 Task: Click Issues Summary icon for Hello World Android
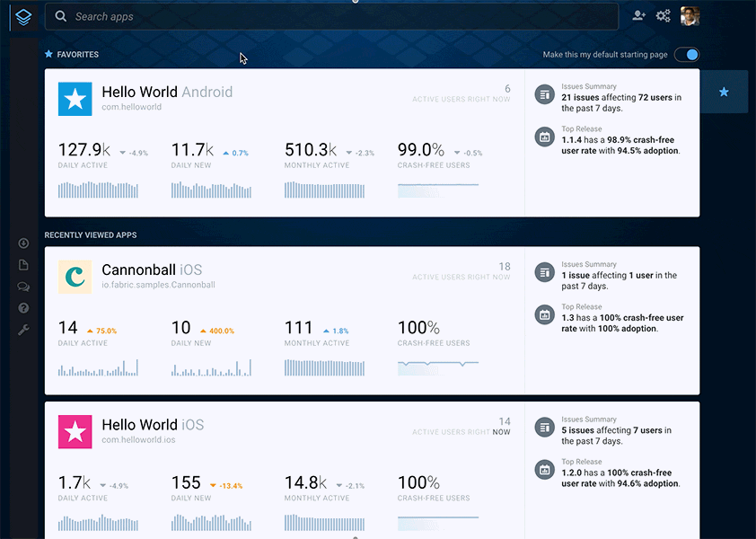pos(545,94)
